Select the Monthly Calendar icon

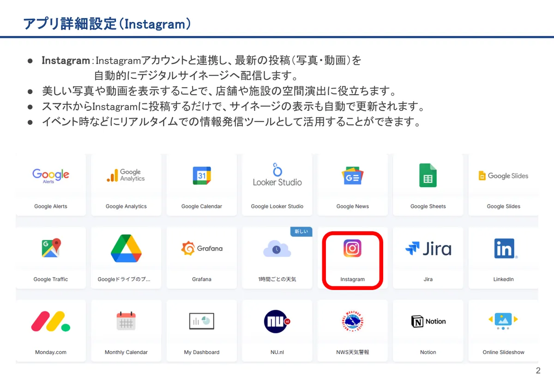tap(126, 321)
